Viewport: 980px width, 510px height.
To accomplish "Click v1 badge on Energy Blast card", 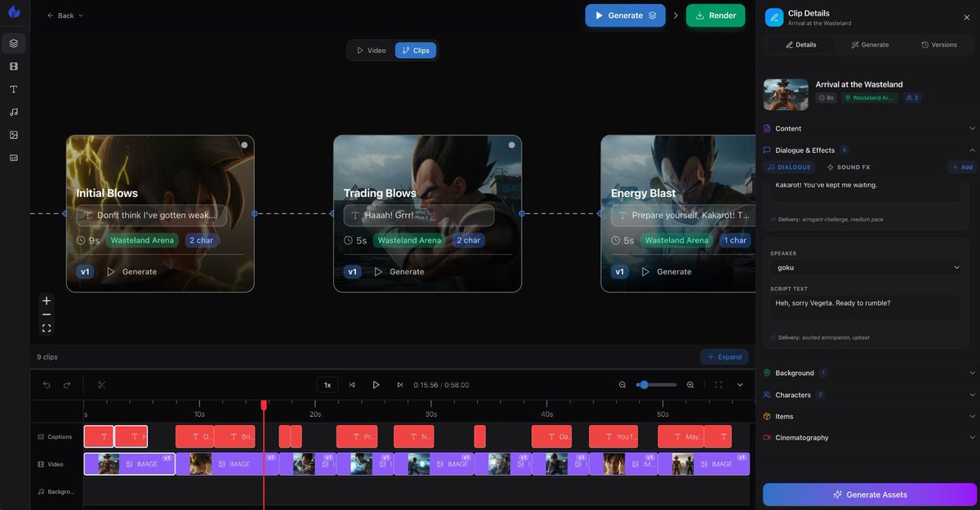I will point(620,271).
